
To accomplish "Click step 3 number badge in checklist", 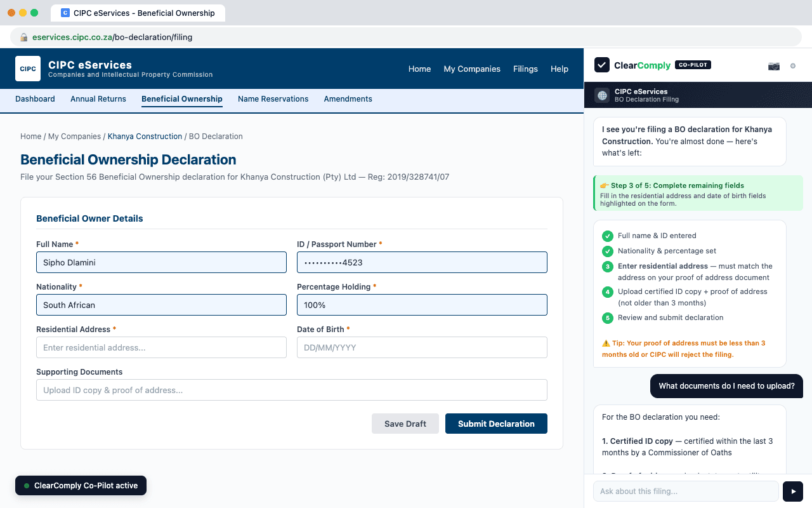I will [608, 267].
